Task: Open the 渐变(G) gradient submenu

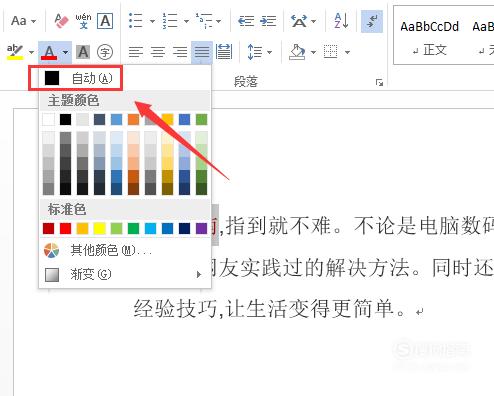Action: click(x=125, y=275)
